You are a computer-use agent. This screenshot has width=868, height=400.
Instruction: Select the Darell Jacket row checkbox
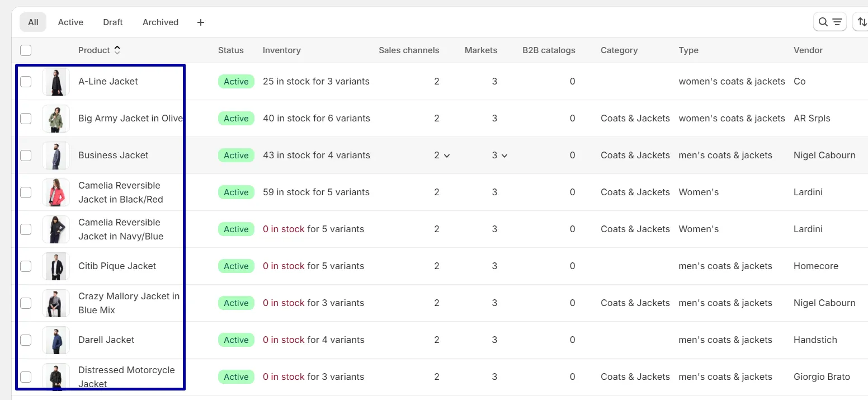[26, 340]
